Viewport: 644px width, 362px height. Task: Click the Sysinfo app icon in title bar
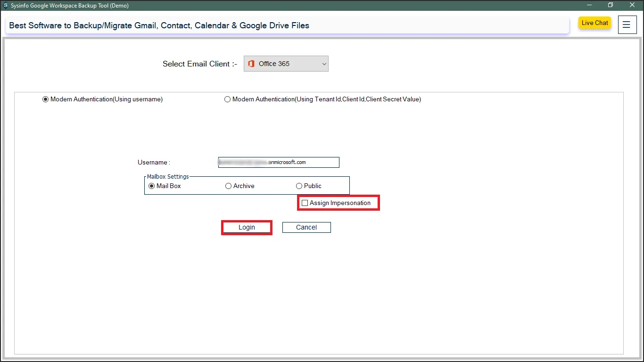click(x=6, y=6)
